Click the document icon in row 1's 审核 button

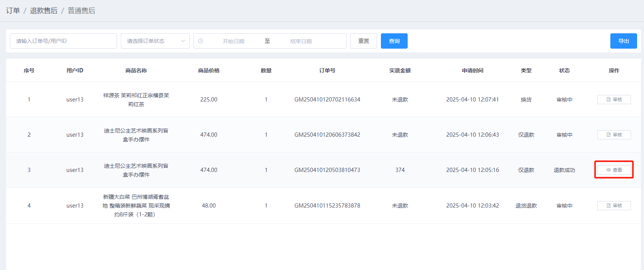point(608,100)
